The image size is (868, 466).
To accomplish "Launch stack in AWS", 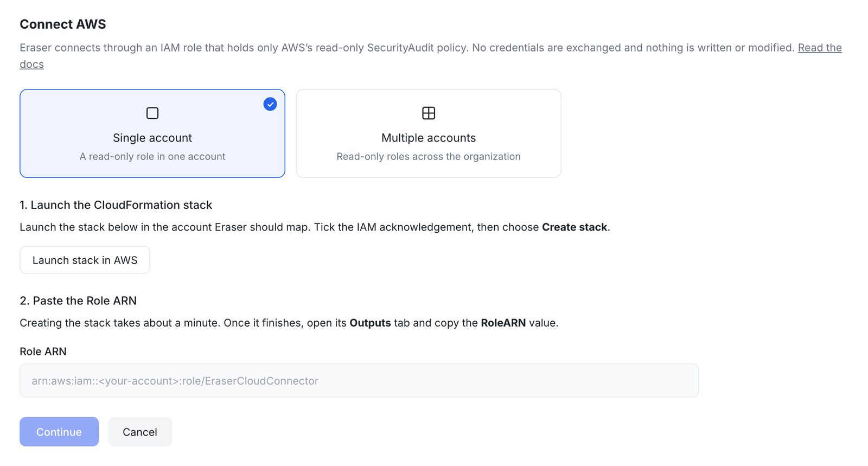I will coord(85,260).
